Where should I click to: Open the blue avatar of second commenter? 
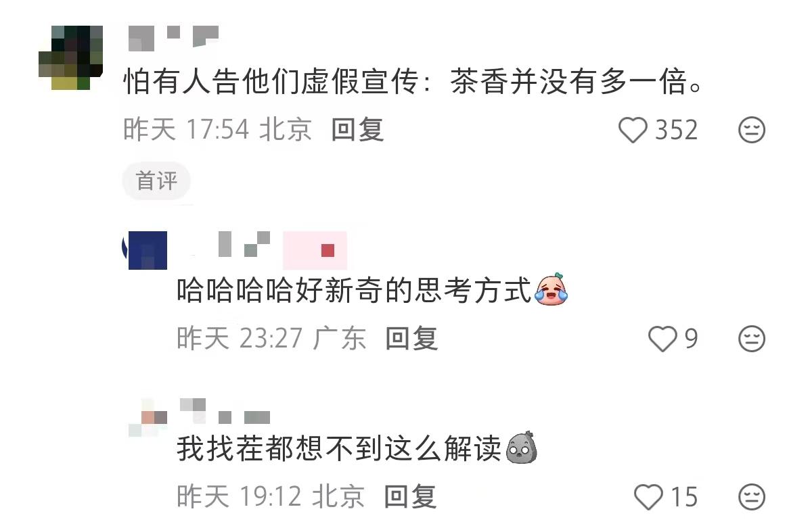click(148, 250)
